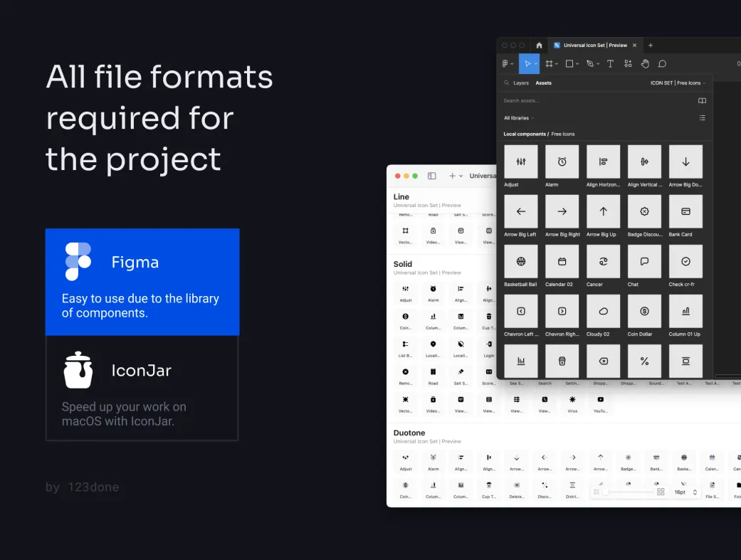Click the Local components breadcrumb

(525, 134)
